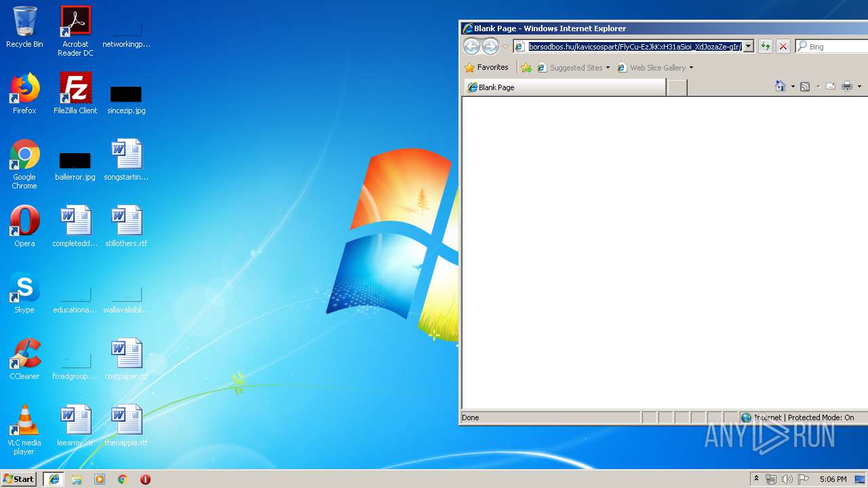Screen dimensions: 868x488
Task: Click the Internet Explorer Forward button
Action: coord(490,46)
